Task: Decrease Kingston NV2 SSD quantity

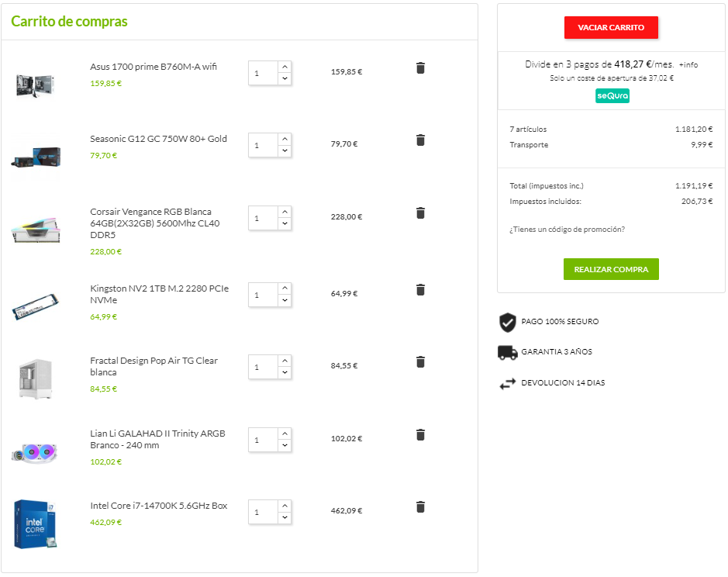Action: 285,300
